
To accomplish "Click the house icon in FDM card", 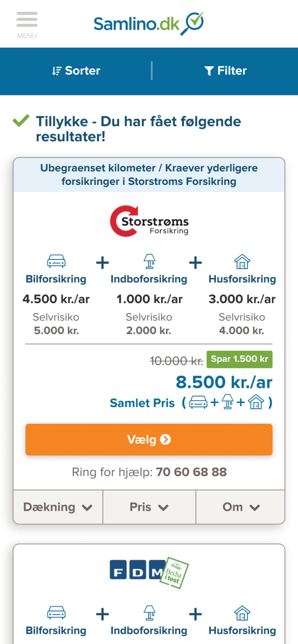I will coord(242,613).
